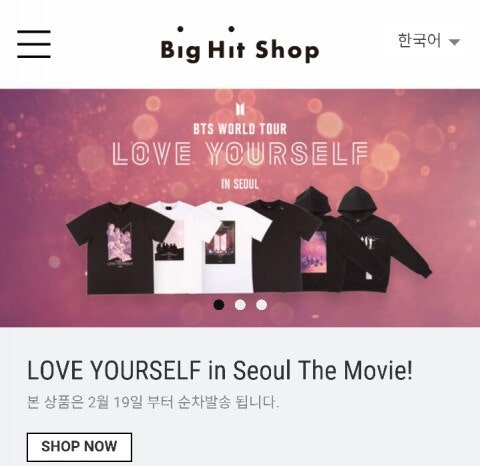480x466 pixels.
Task: Click the SHOP NOW button
Action: click(79, 447)
